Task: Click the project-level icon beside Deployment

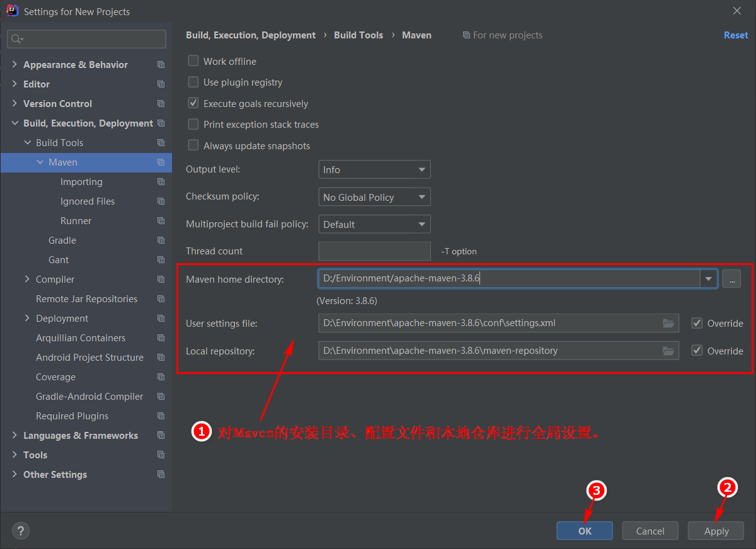Action: [161, 319]
